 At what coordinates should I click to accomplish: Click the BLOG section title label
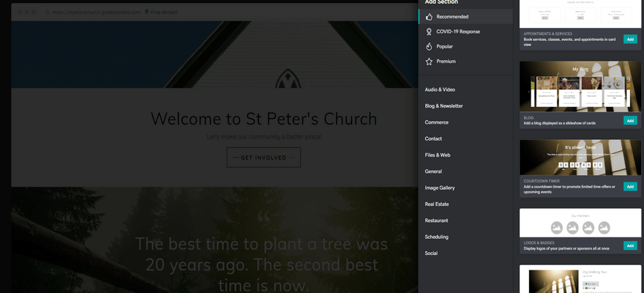tap(528, 117)
